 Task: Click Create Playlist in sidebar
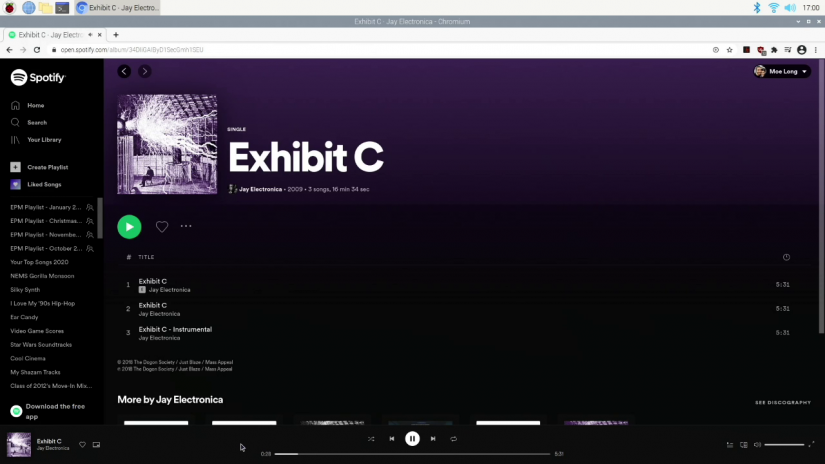pyautogui.click(x=39, y=167)
